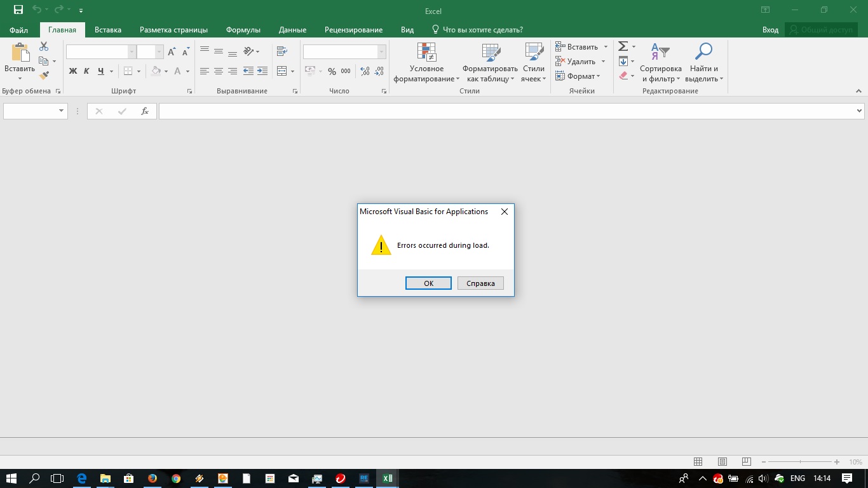Click the Undo arrow in title bar
This screenshot has width=868, height=488.
tap(37, 10)
